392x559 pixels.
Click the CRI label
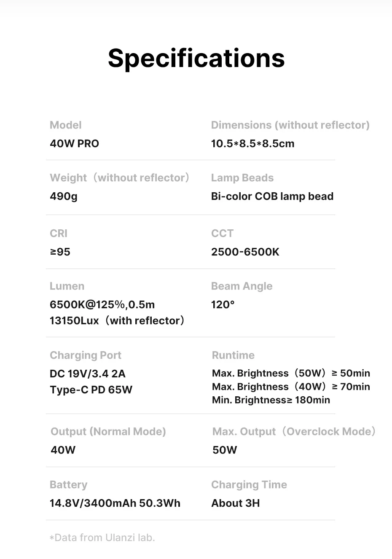click(59, 234)
